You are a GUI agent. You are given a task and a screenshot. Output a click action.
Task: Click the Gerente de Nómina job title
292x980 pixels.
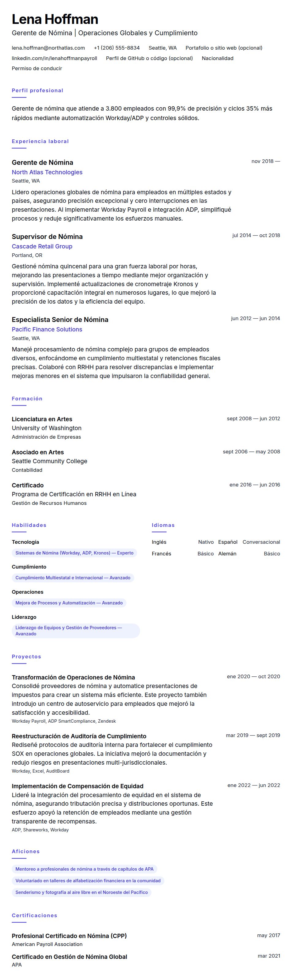[42, 162]
